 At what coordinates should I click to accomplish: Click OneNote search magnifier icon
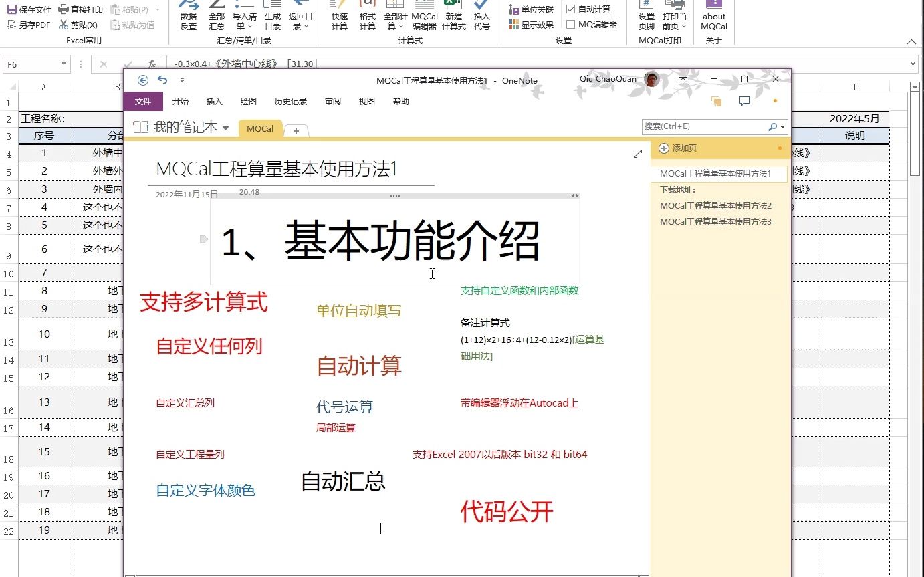[x=773, y=126]
